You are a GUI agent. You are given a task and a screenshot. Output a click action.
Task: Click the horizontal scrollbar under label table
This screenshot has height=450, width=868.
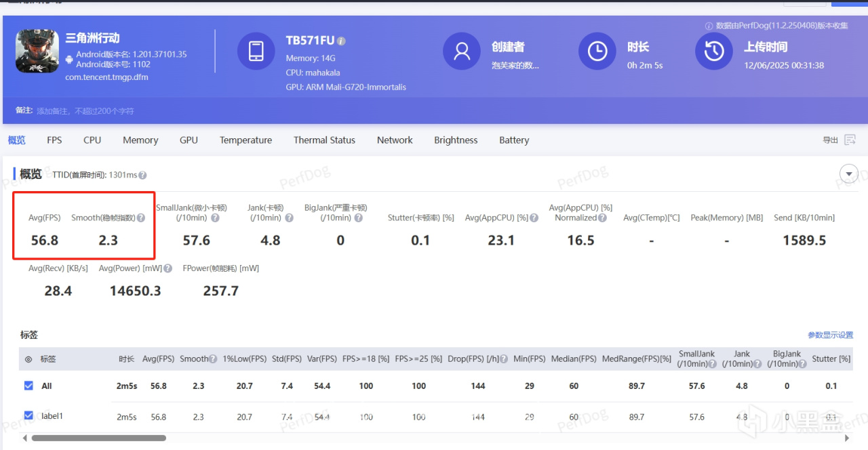tap(99, 438)
